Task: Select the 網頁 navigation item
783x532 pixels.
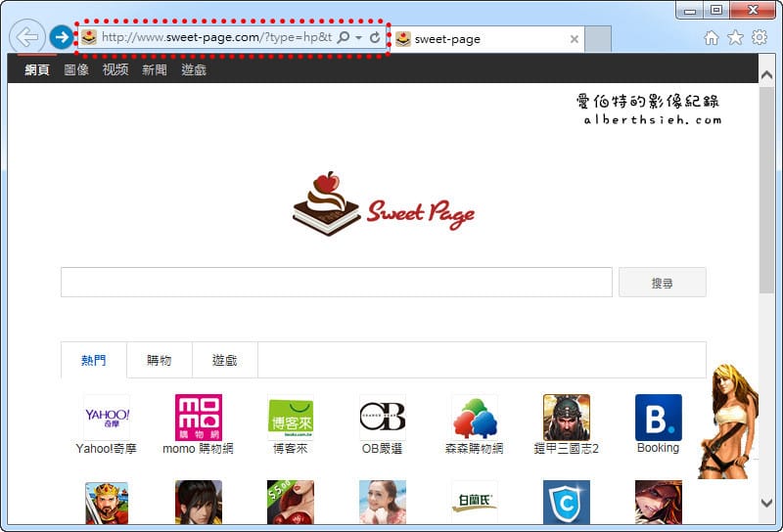Action: click(x=37, y=69)
